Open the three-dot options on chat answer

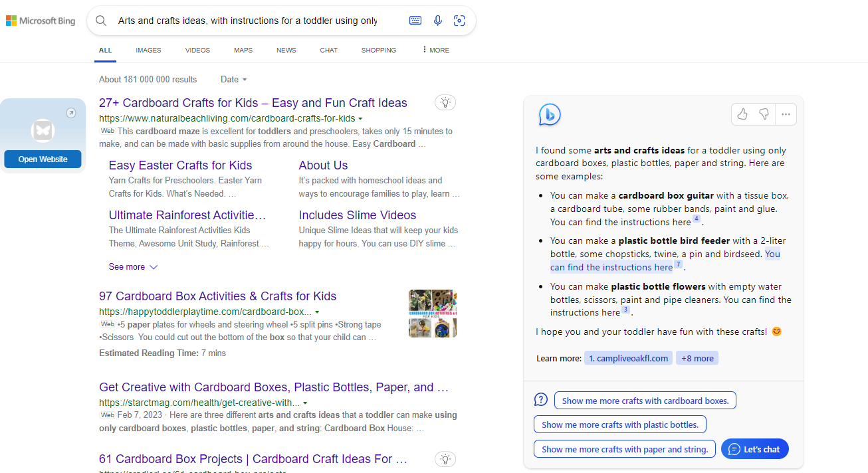click(x=786, y=114)
